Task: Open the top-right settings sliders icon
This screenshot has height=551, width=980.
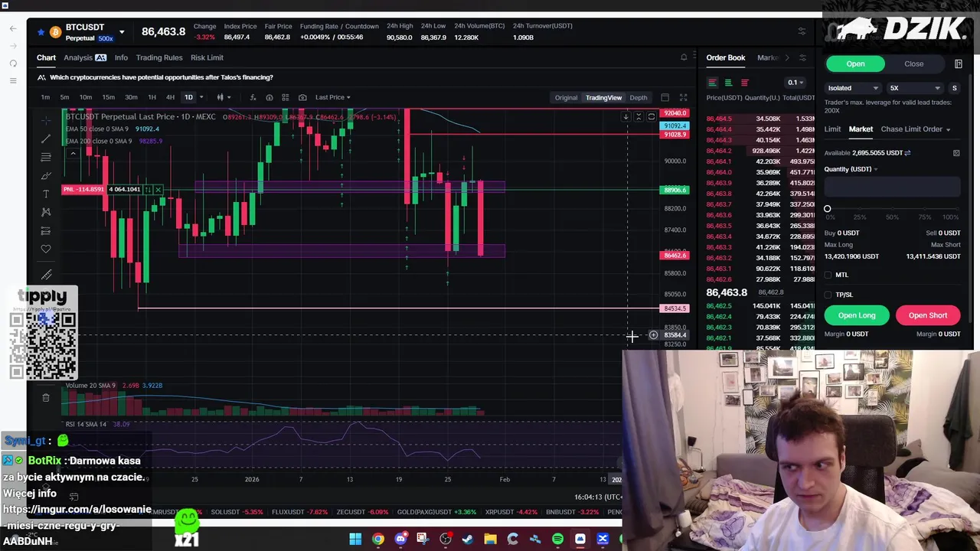Action: [802, 31]
